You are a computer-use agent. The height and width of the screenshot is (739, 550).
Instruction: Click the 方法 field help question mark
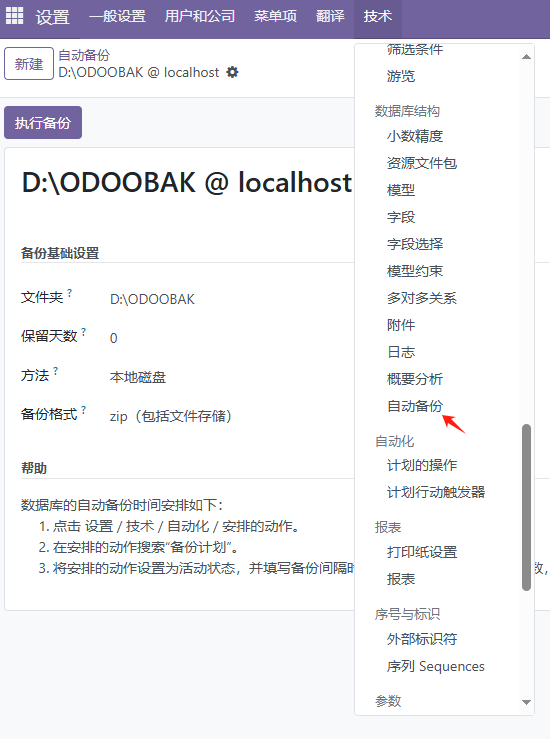click(x=56, y=371)
